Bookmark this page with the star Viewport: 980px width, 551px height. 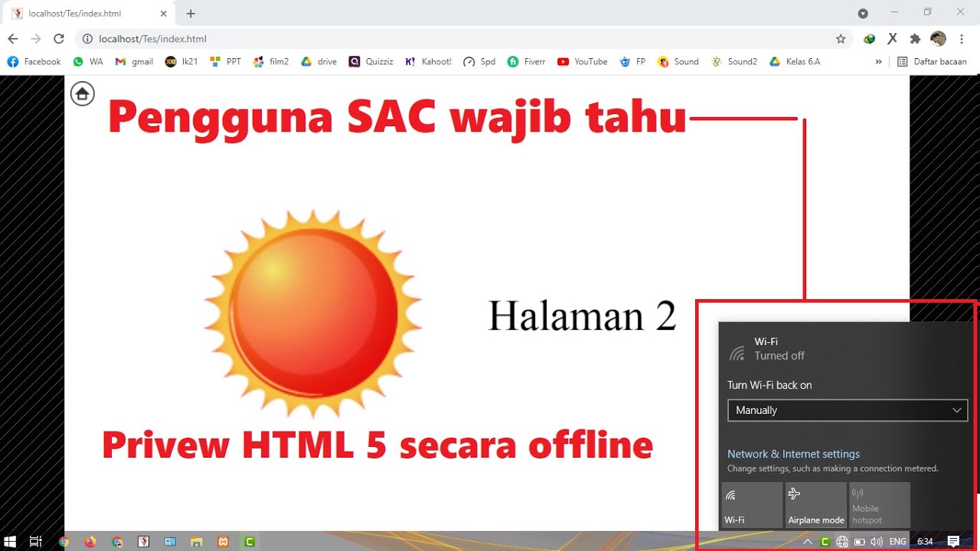click(841, 38)
